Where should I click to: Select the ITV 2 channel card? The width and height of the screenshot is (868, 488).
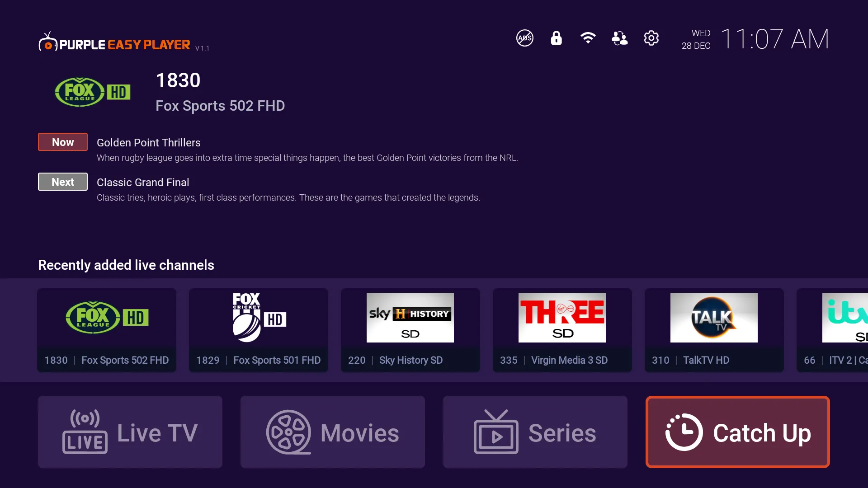click(832, 330)
